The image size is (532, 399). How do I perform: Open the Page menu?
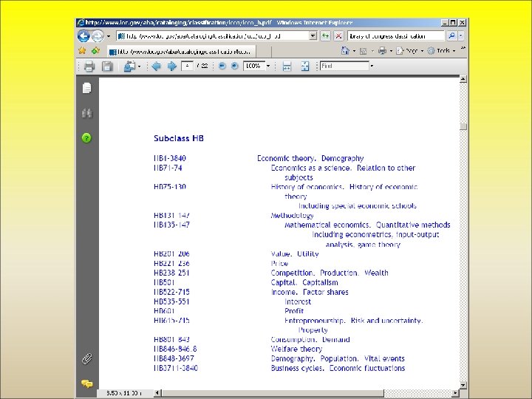click(409, 51)
